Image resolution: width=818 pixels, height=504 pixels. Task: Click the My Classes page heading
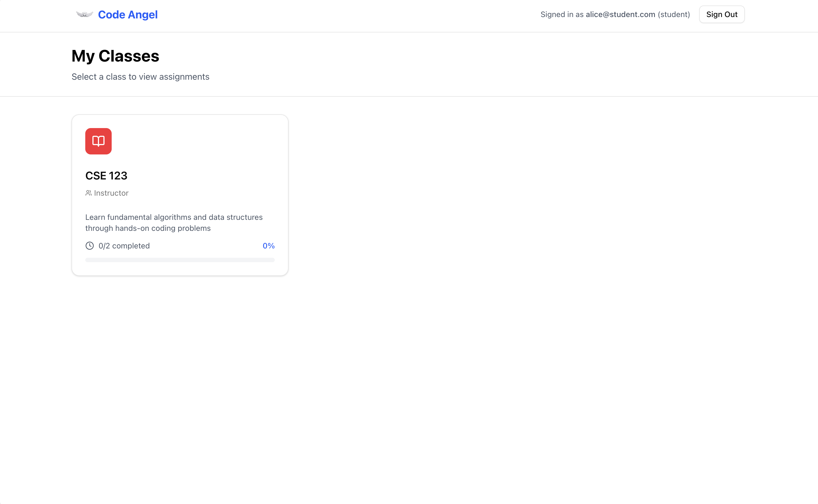click(116, 56)
